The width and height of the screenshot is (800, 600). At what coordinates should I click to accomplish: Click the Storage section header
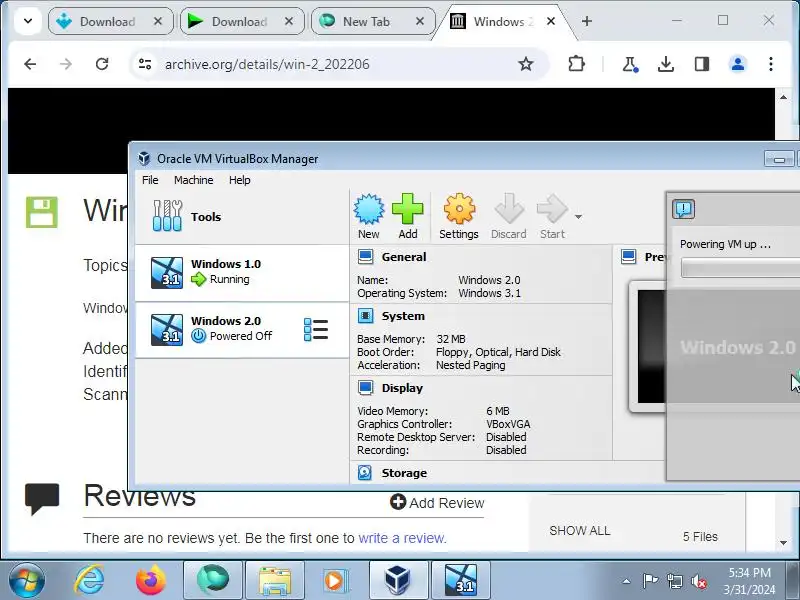[x=404, y=473]
